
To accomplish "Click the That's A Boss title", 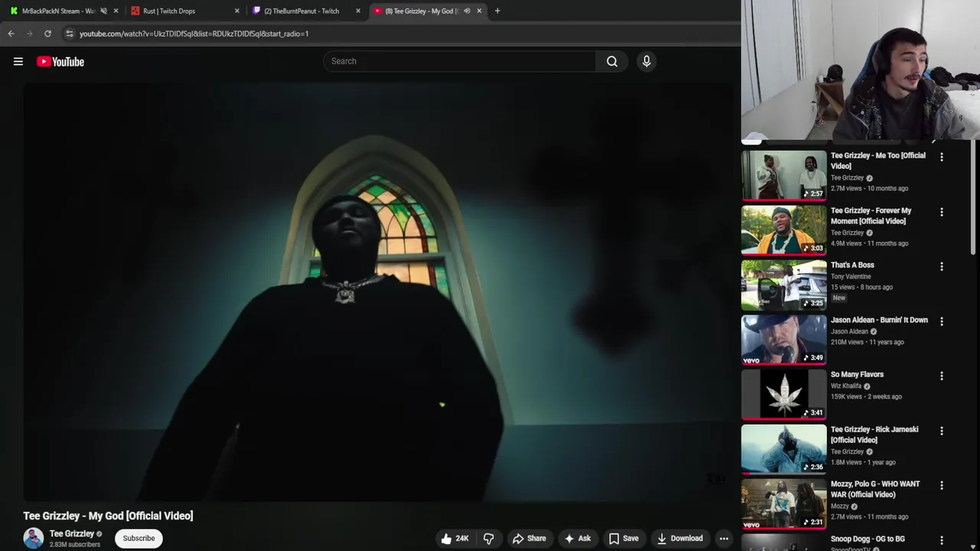I will point(852,265).
